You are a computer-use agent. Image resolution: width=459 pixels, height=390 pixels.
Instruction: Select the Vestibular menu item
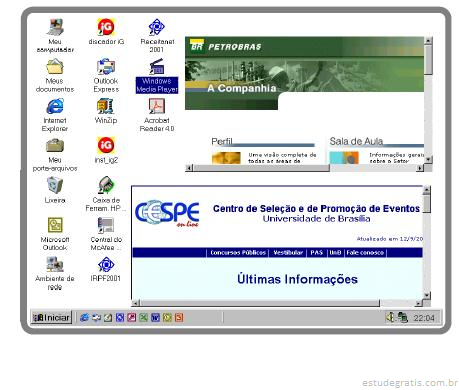(288, 253)
